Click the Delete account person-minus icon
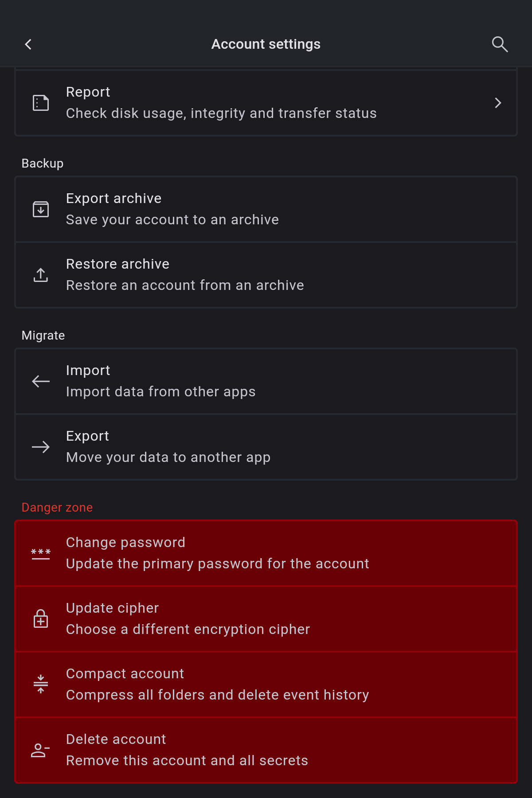 click(41, 750)
